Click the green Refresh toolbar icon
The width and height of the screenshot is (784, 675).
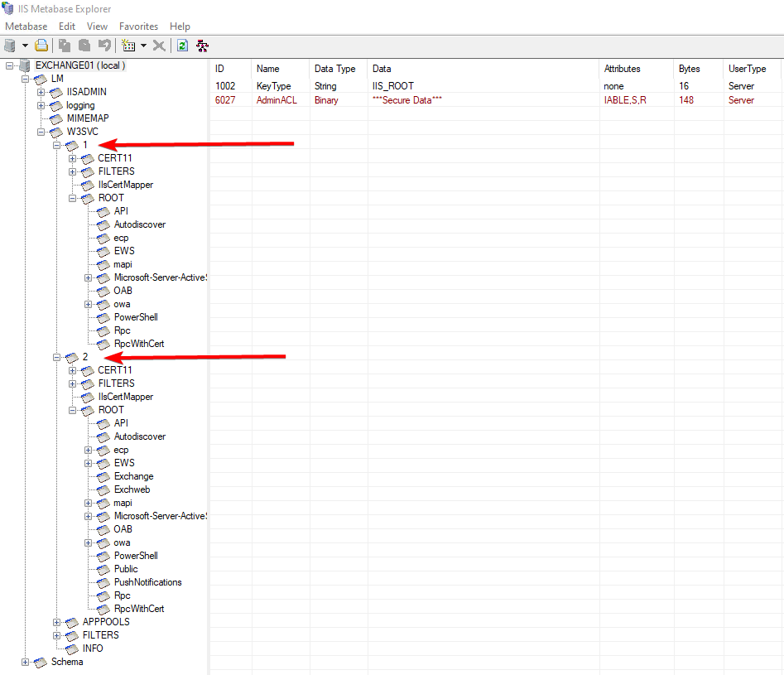pos(182,46)
